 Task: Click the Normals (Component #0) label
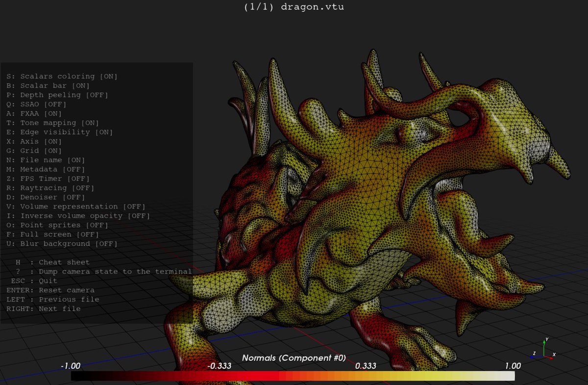[294, 358]
